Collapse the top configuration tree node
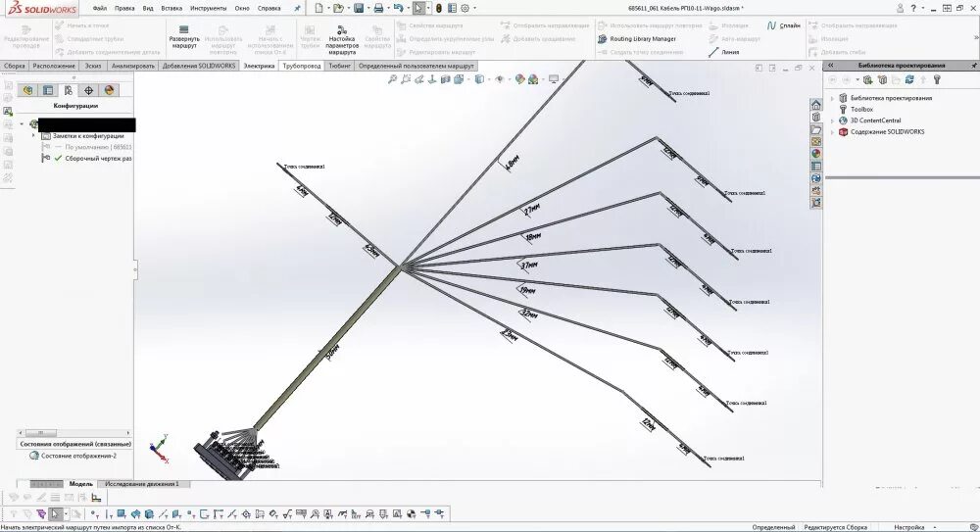 pos(22,123)
